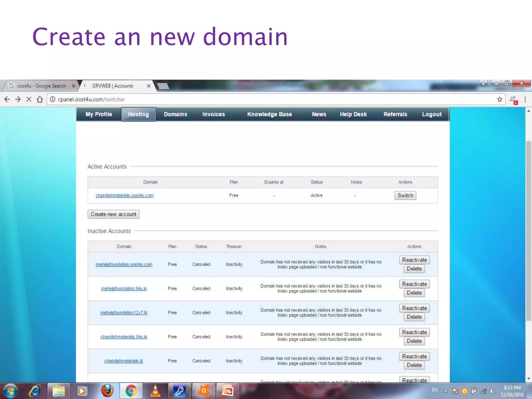Image resolution: width=532 pixels, height=399 pixels.
Task: Bookmark page with star icon
Action: pos(499,99)
